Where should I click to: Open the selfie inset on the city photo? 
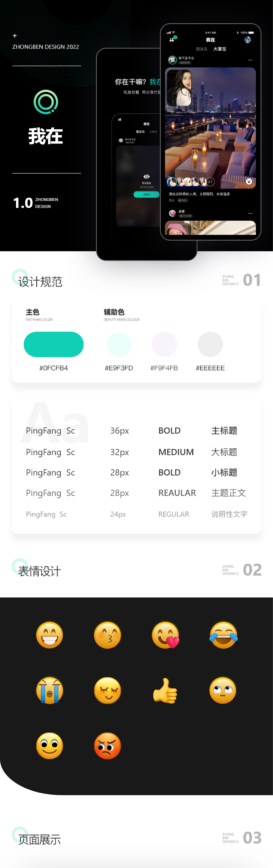point(179,88)
